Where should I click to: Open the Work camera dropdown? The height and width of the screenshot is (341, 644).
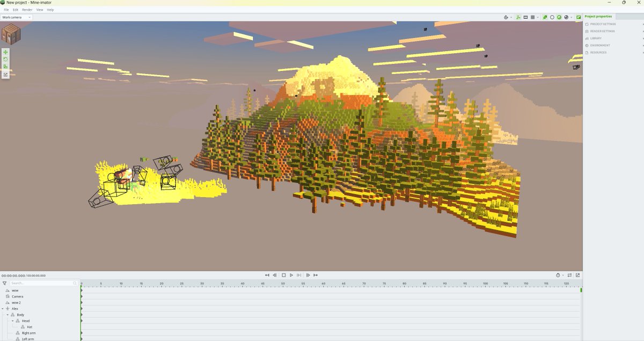(x=17, y=17)
